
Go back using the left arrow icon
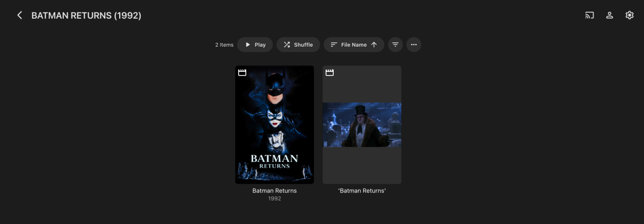click(x=20, y=16)
